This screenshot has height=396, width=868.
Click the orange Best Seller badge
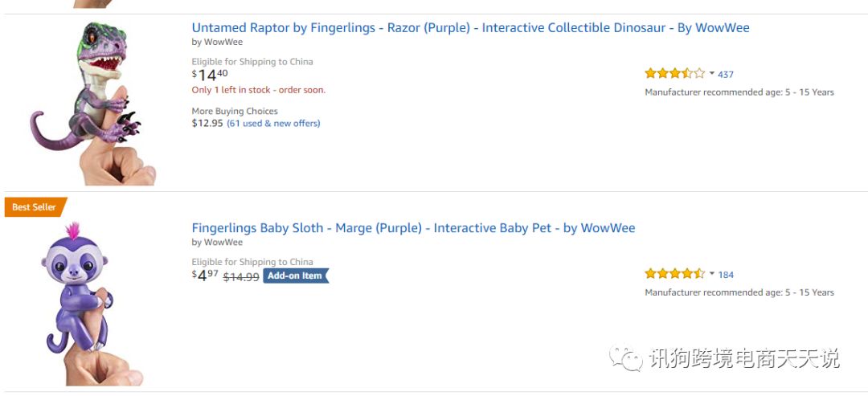click(35, 207)
